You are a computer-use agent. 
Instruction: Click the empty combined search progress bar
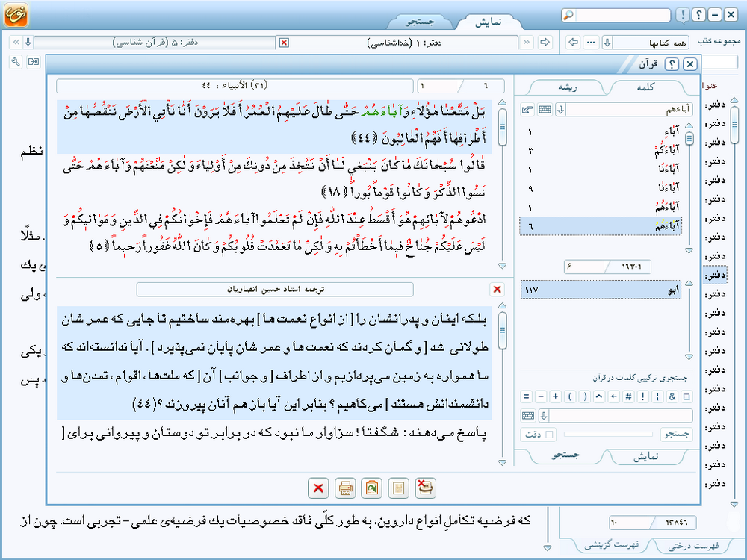(x=608, y=435)
